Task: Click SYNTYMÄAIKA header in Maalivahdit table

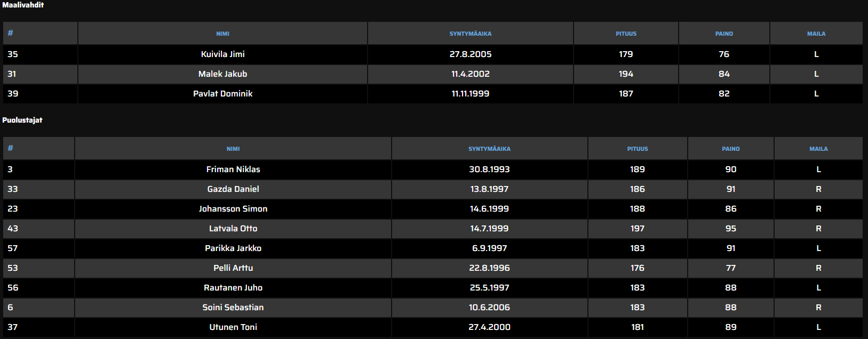Action: pyautogui.click(x=470, y=34)
